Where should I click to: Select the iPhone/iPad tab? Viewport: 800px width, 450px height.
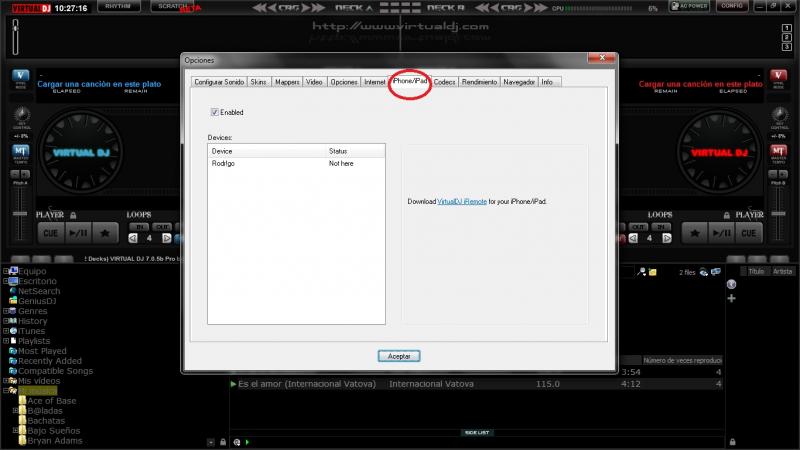[410, 81]
